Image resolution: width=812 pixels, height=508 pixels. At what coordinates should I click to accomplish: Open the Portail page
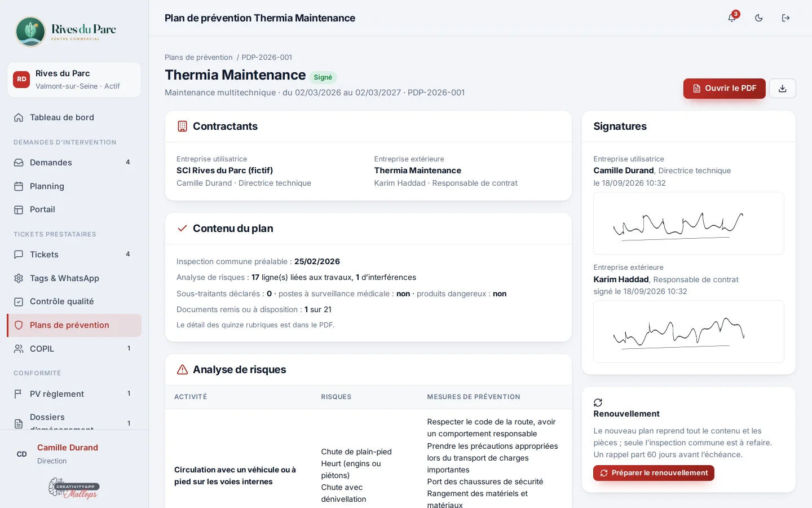pyautogui.click(x=74, y=209)
